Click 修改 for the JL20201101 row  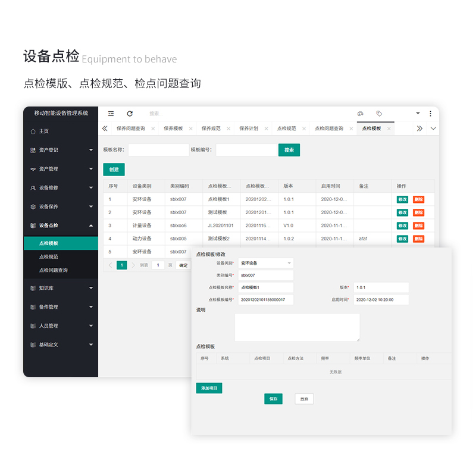pyautogui.click(x=402, y=226)
